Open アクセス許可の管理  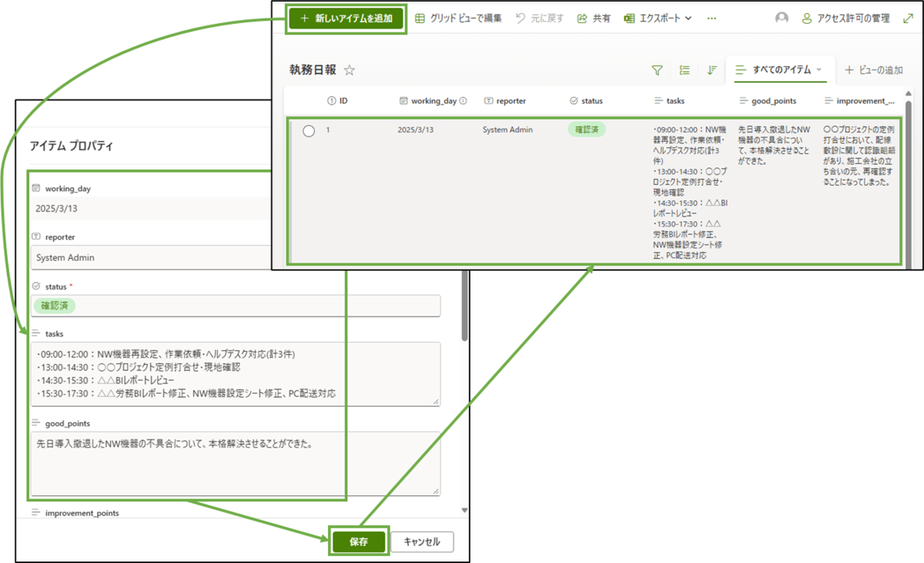[845, 18]
